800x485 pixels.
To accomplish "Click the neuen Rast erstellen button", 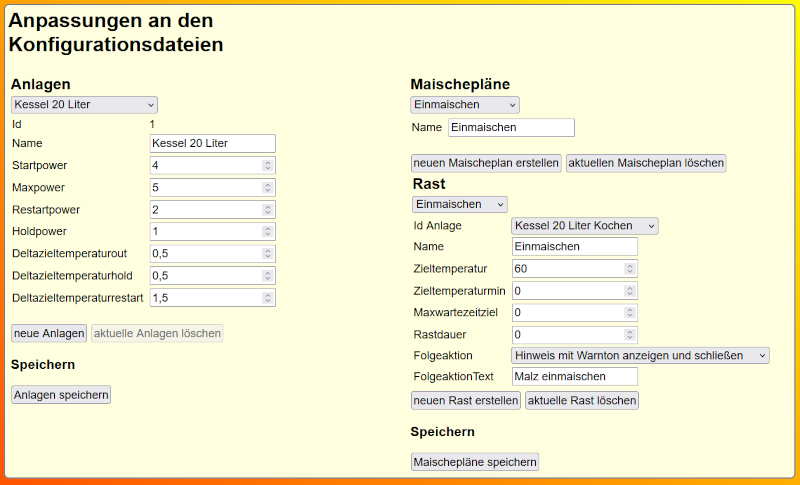I will [466, 401].
